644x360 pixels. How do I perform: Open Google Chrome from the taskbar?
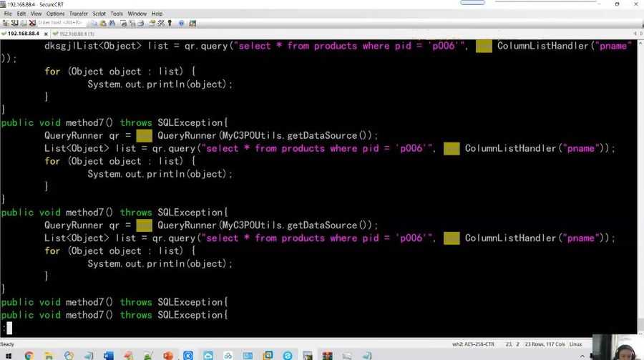tap(29, 356)
